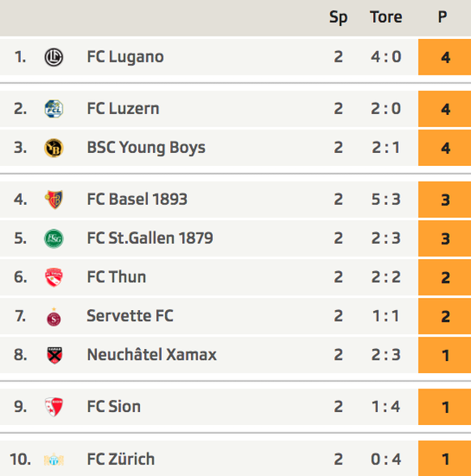Click the FC Lugano club crest
The height and width of the screenshot is (476, 471).
pyautogui.click(x=53, y=57)
